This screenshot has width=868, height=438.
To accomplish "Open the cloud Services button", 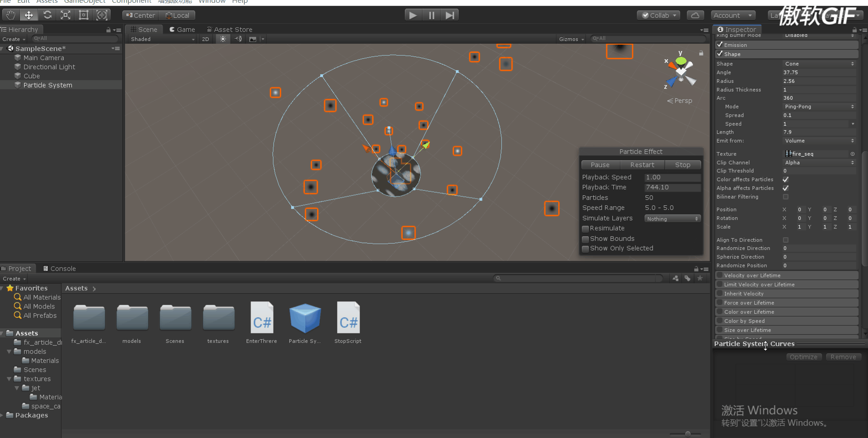I will 695,15.
